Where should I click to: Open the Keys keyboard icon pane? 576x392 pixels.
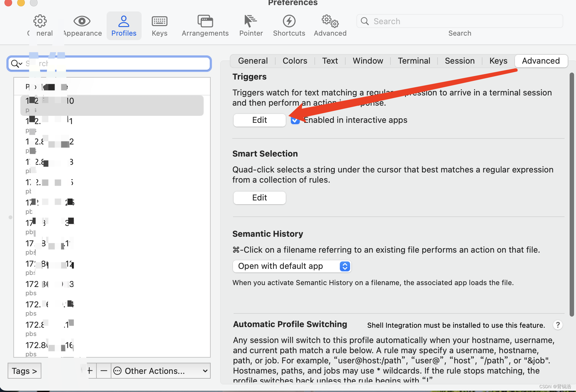pos(159,21)
